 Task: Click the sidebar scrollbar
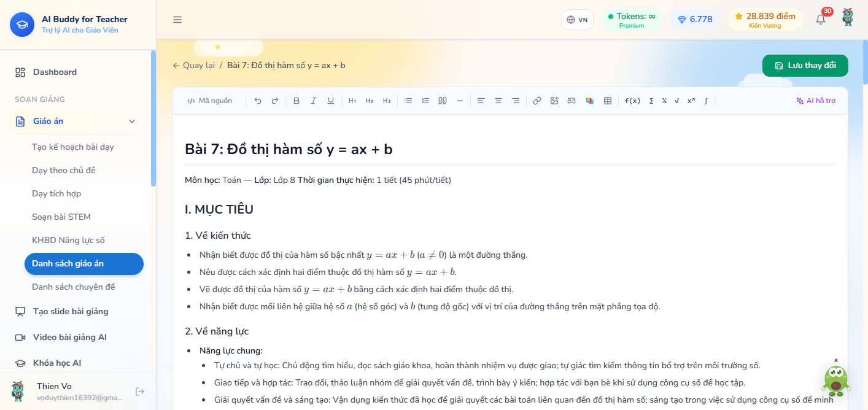point(153,118)
